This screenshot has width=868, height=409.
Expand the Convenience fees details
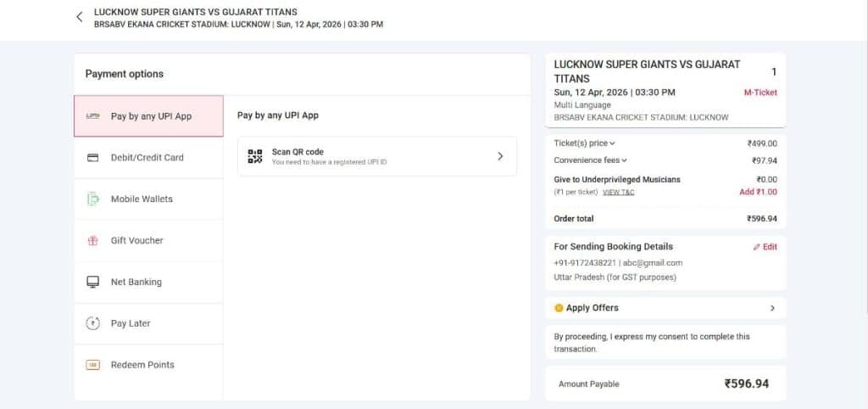point(591,160)
